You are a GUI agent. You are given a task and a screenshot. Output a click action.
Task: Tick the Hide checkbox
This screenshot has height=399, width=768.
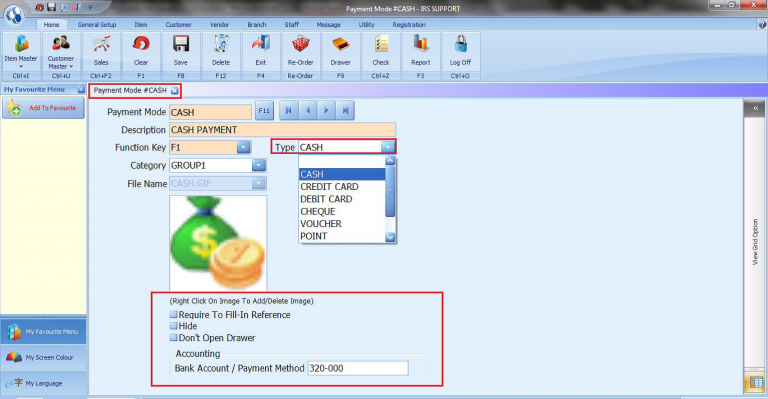[x=173, y=326]
